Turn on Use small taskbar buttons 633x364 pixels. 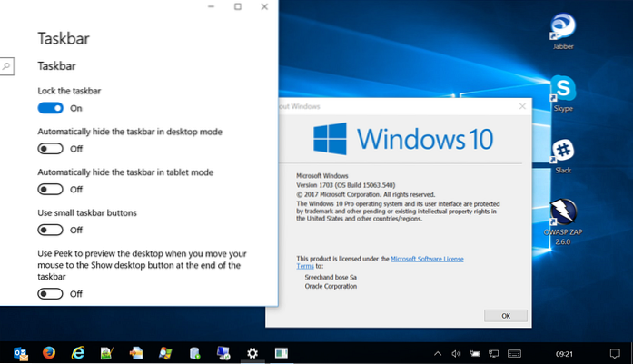point(51,230)
